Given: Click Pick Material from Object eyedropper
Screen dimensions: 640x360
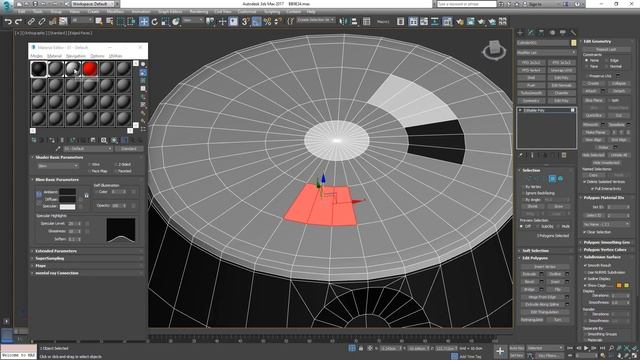Looking at the screenshot, I should [58, 149].
